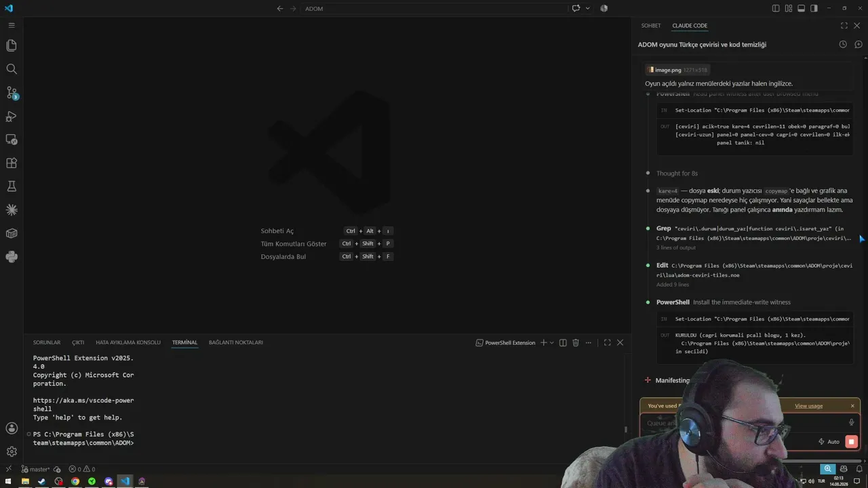This screenshot has height=488, width=868.
Task: Open the Windows Start menu
Action: click(9, 482)
